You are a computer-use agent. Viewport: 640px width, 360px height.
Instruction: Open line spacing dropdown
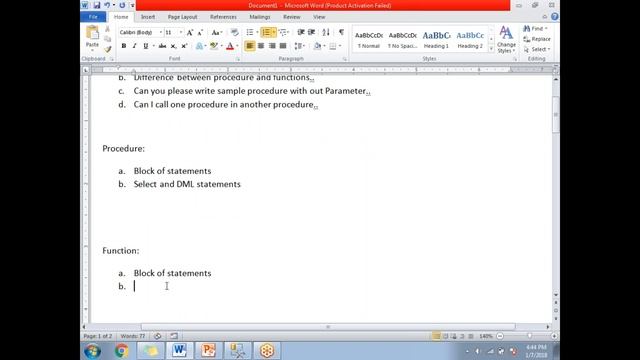pos(300,46)
